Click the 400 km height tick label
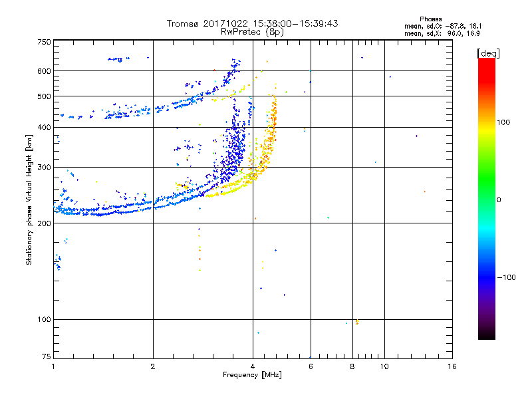This screenshot has height=399, width=532. (44, 128)
